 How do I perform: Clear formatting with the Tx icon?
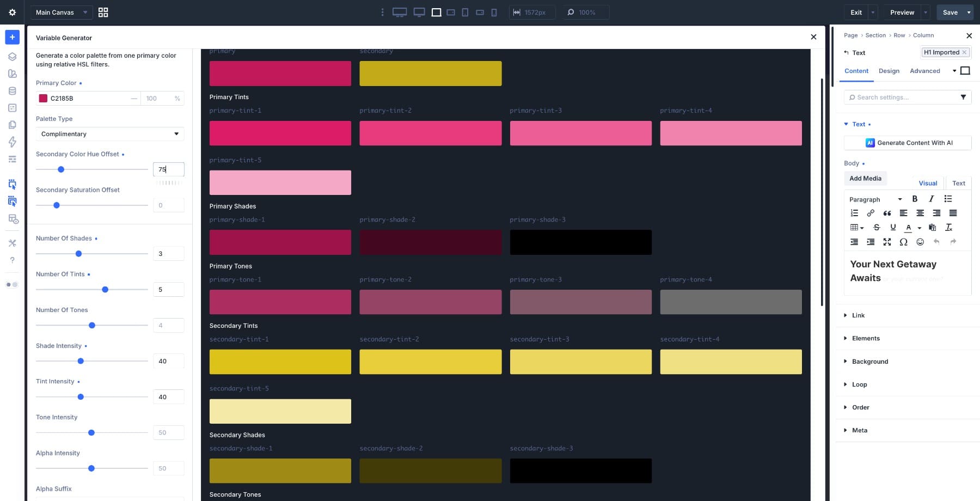948,227
